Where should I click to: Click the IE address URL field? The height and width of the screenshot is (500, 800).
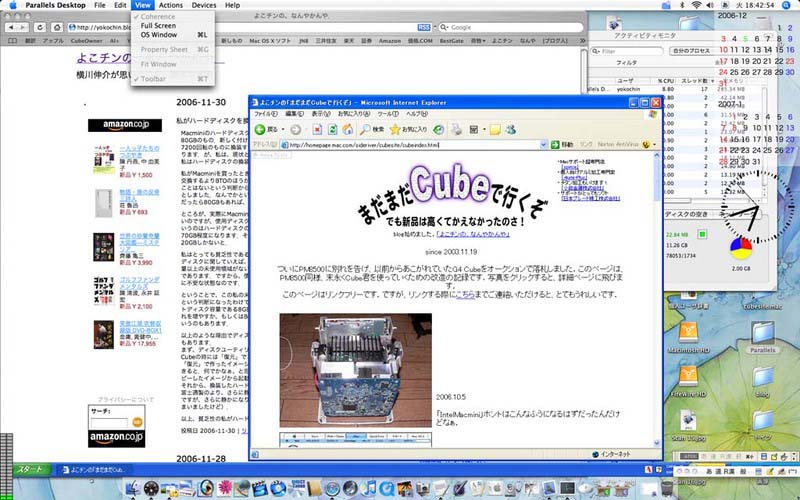413,145
